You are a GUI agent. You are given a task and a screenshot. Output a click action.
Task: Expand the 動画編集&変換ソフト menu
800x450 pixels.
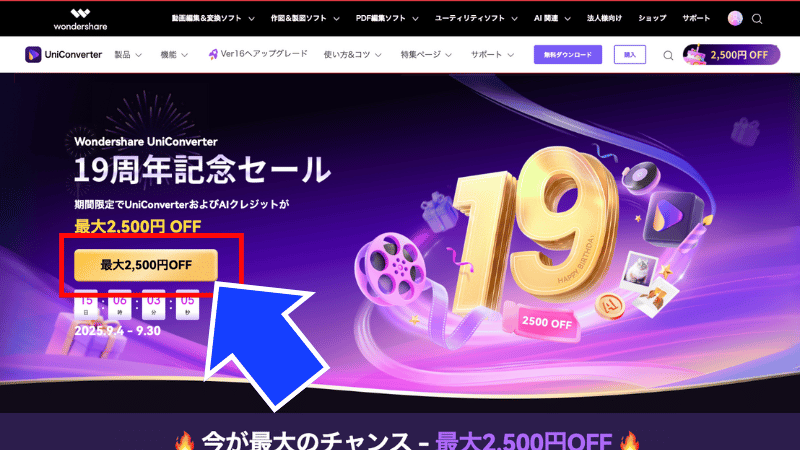click(213, 18)
